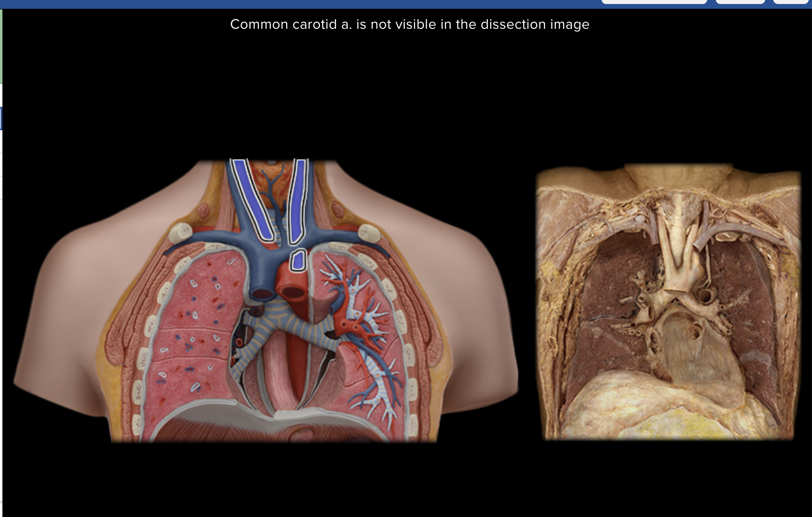Click the middle white button in top bar
The height and width of the screenshot is (517, 812).
tap(740, 2)
